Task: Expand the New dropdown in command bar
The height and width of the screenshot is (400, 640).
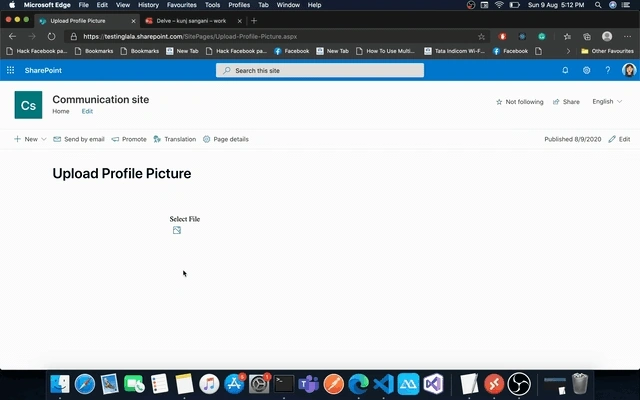Action: pos(30,139)
